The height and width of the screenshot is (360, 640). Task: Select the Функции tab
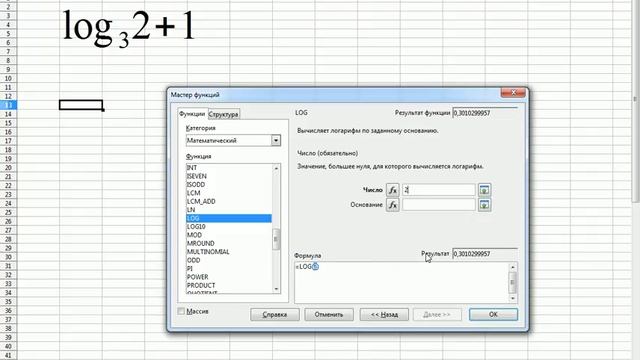coord(192,114)
